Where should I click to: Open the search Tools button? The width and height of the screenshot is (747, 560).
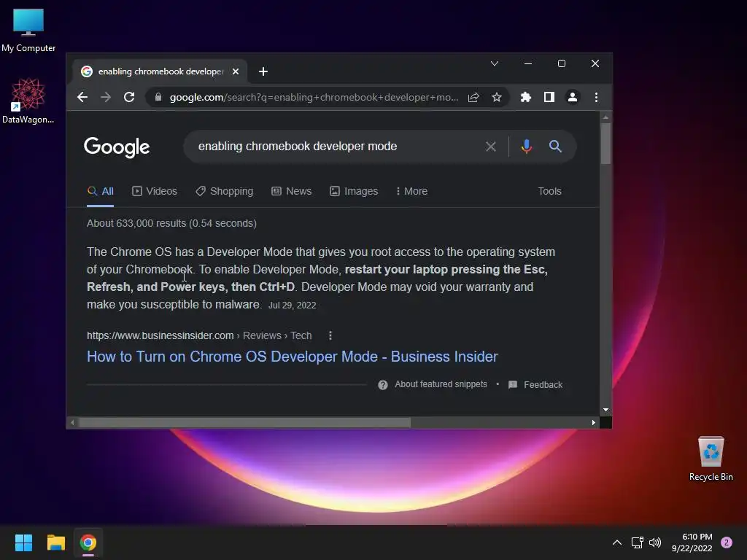pyautogui.click(x=549, y=191)
